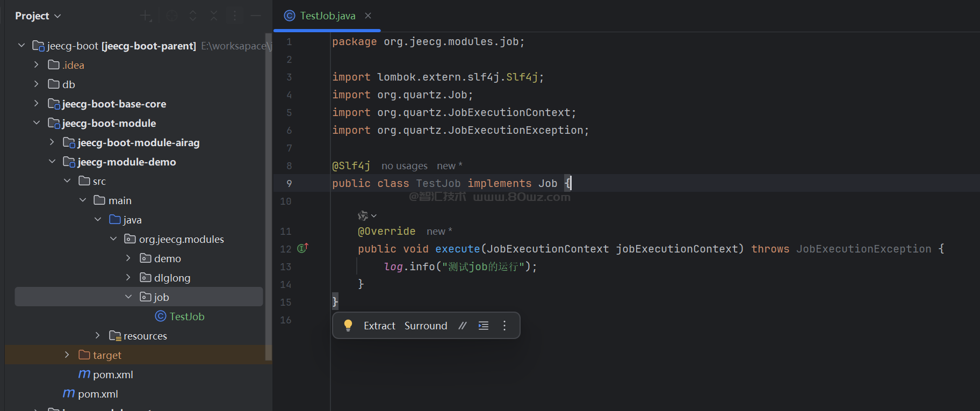Collapse the java source folder

pyautogui.click(x=98, y=220)
